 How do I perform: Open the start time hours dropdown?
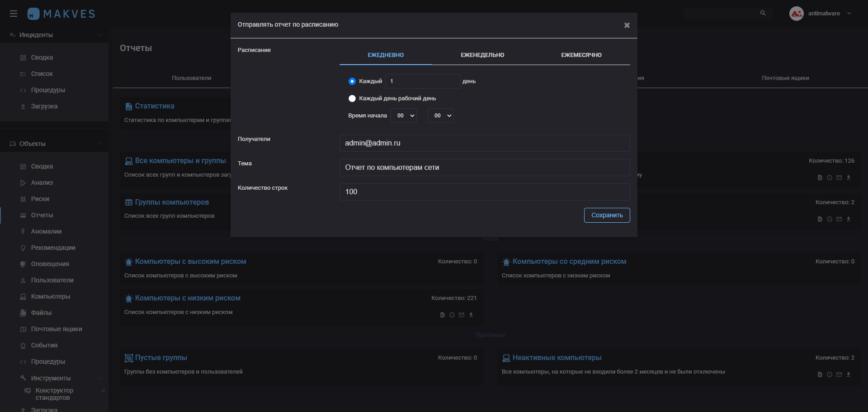(403, 116)
